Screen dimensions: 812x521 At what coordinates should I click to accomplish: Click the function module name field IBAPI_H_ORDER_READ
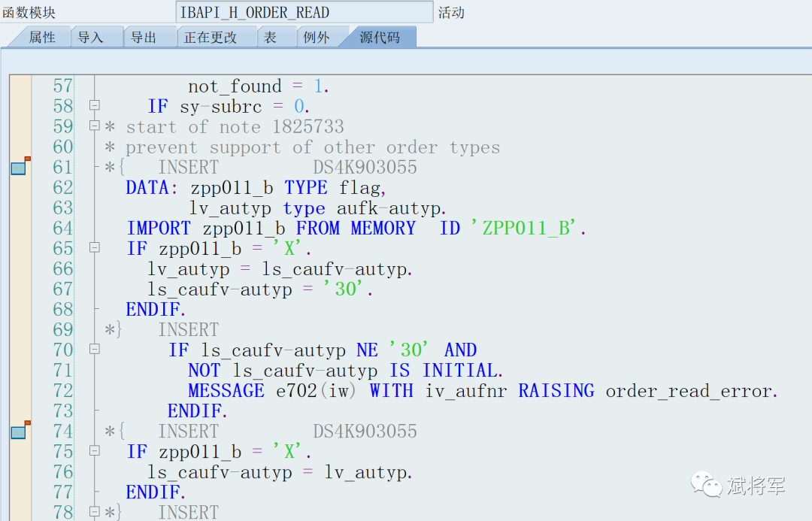[x=304, y=13]
